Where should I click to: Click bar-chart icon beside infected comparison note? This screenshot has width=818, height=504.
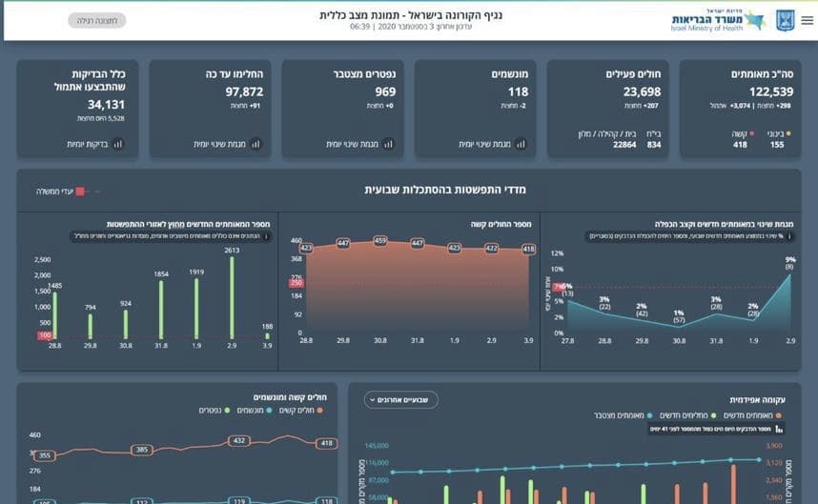click(779, 429)
